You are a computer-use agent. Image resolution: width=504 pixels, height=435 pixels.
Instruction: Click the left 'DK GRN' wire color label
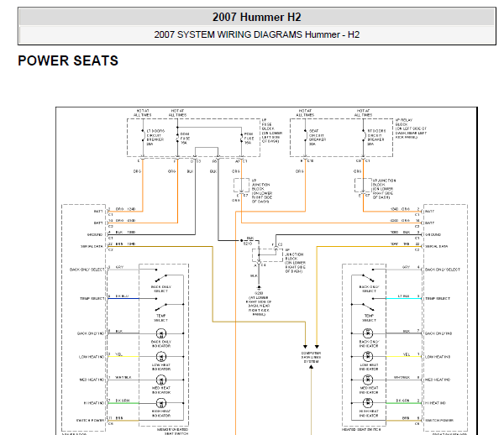[122, 401]
